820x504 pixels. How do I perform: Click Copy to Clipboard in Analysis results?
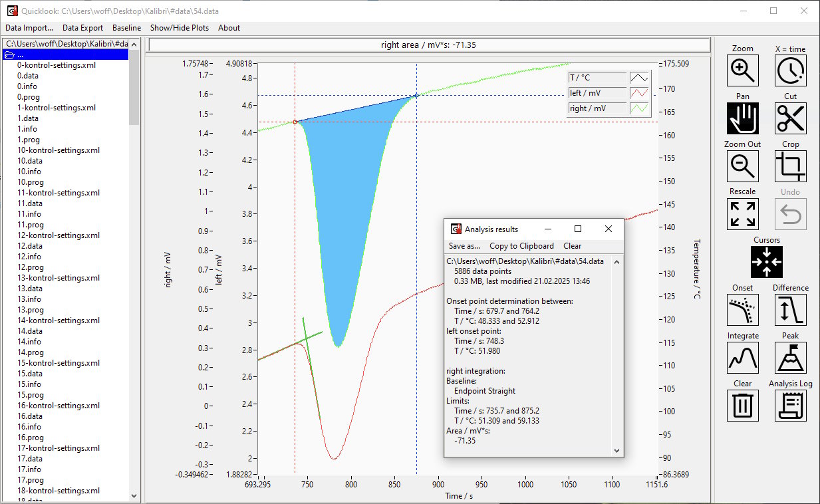(x=521, y=246)
